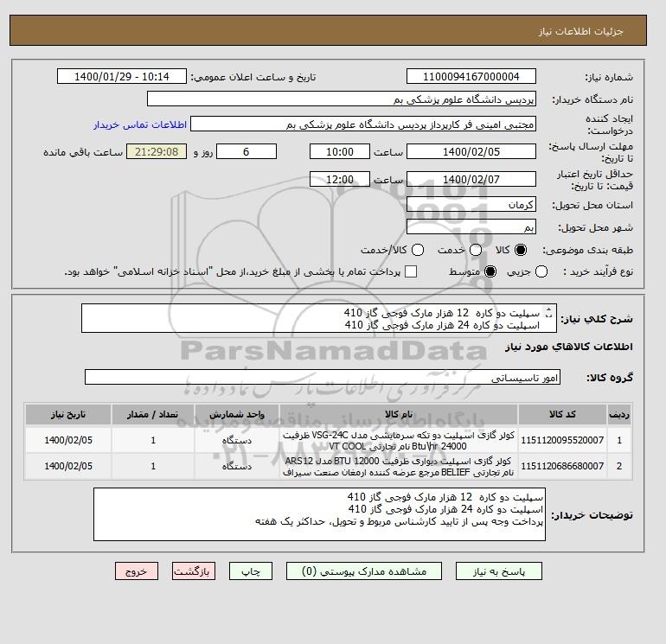Click the response deadline date 1400/02/05 field
This screenshot has width=666, height=644.
(x=471, y=151)
